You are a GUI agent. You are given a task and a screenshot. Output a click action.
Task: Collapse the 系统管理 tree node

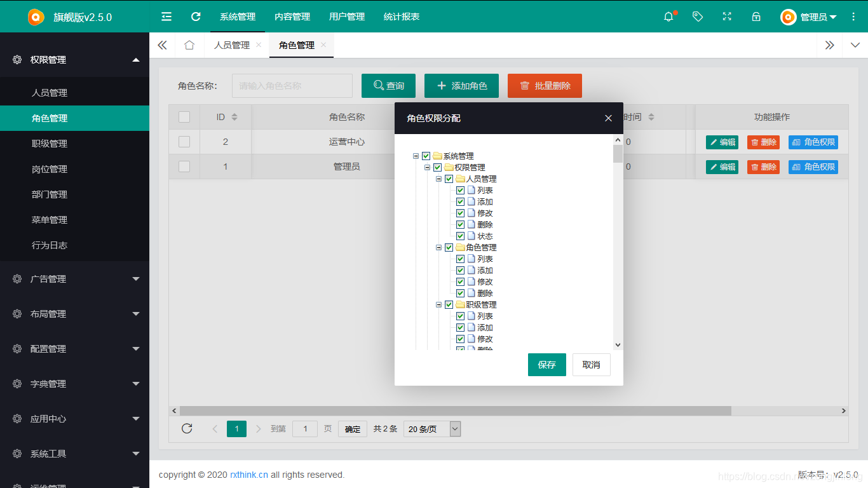tap(416, 156)
